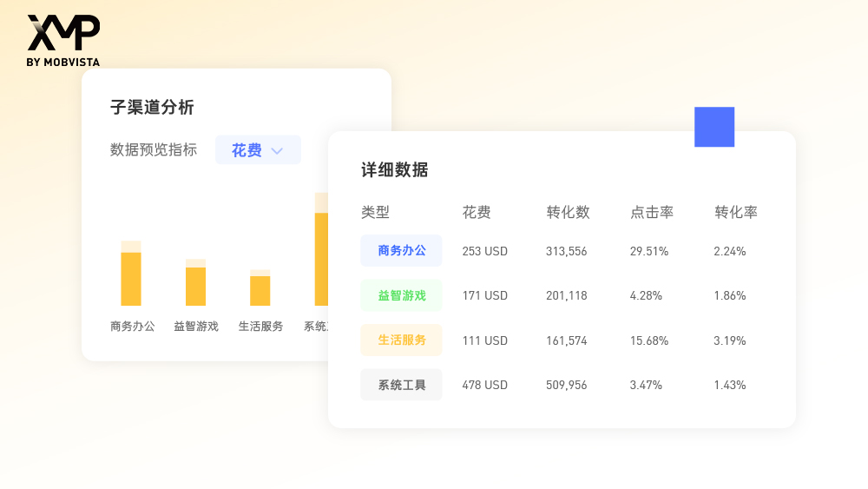The width and height of the screenshot is (868, 489).
Task: Click the 子渠道分析 card title
Action: [x=152, y=107]
